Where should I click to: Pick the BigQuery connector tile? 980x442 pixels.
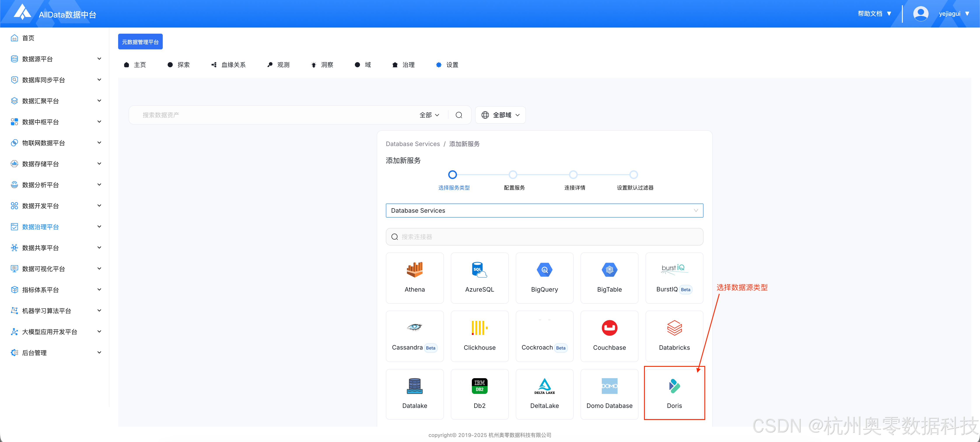(544, 277)
